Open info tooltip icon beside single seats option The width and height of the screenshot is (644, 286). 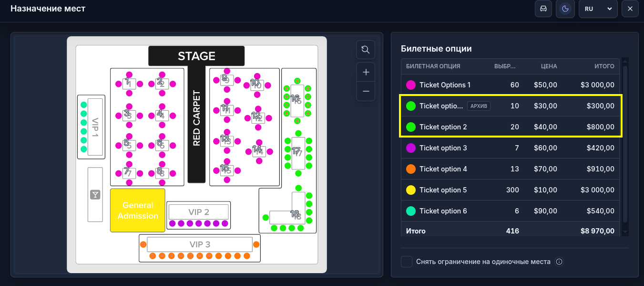[560, 262]
